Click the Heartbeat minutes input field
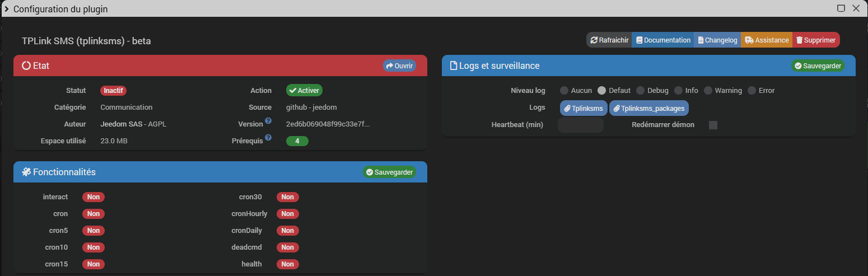The image size is (868, 276). pyautogui.click(x=580, y=125)
